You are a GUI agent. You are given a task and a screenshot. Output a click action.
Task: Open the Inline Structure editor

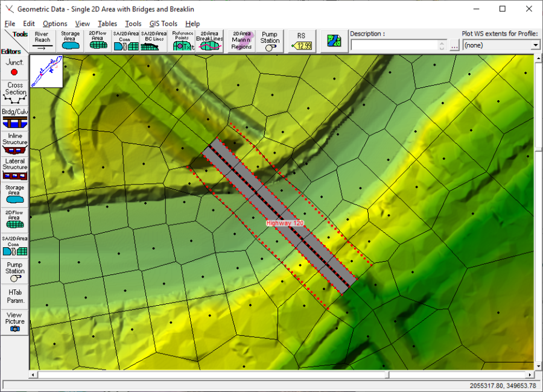13,144
